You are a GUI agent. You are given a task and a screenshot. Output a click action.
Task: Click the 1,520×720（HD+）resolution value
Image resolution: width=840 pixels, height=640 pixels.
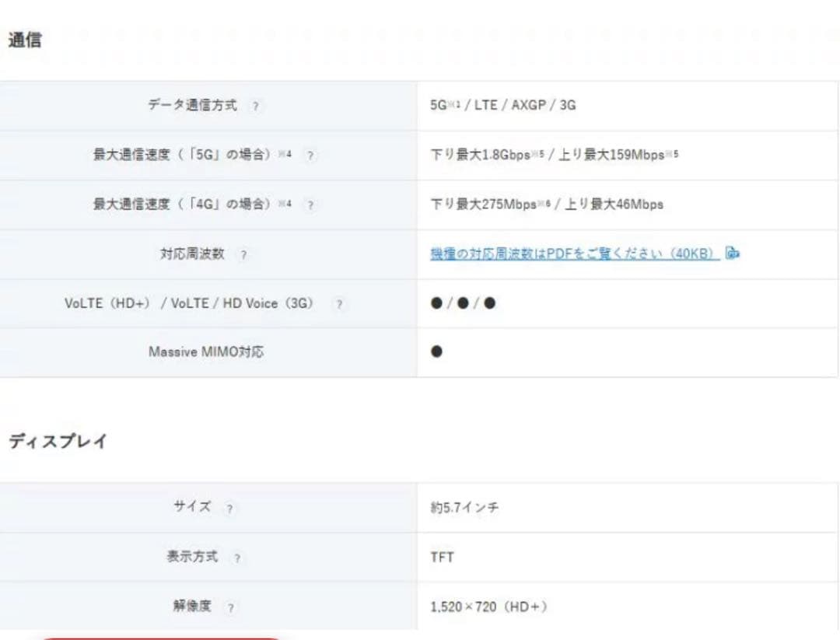(489, 606)
